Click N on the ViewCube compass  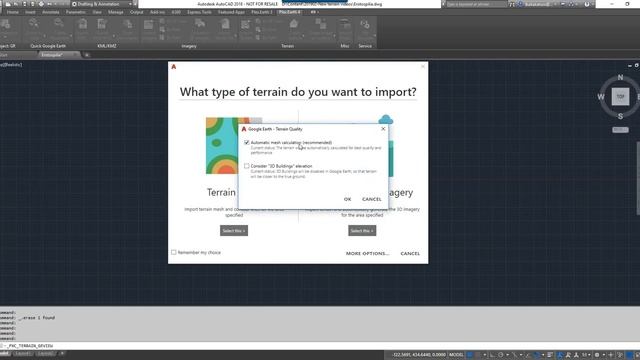pyautogui.click(x=620, y=77)
